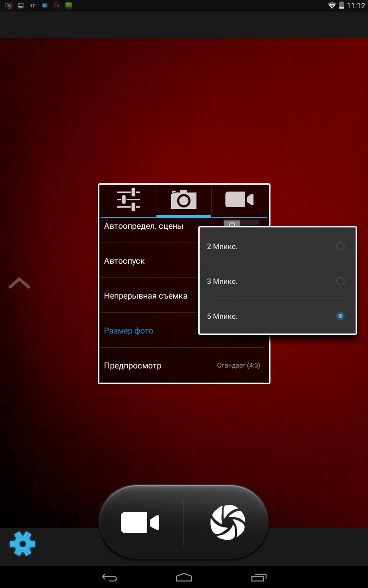Tap the blue settings gear icon
Image resolution: width=368 pixels, height=588 pixels.
tap(23, 544)
